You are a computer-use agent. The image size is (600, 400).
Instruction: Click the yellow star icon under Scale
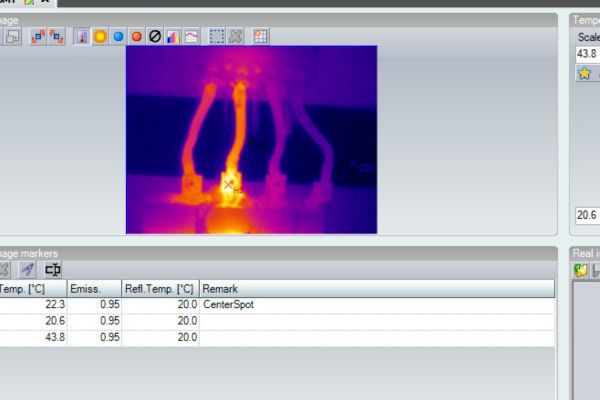(584, 73)
